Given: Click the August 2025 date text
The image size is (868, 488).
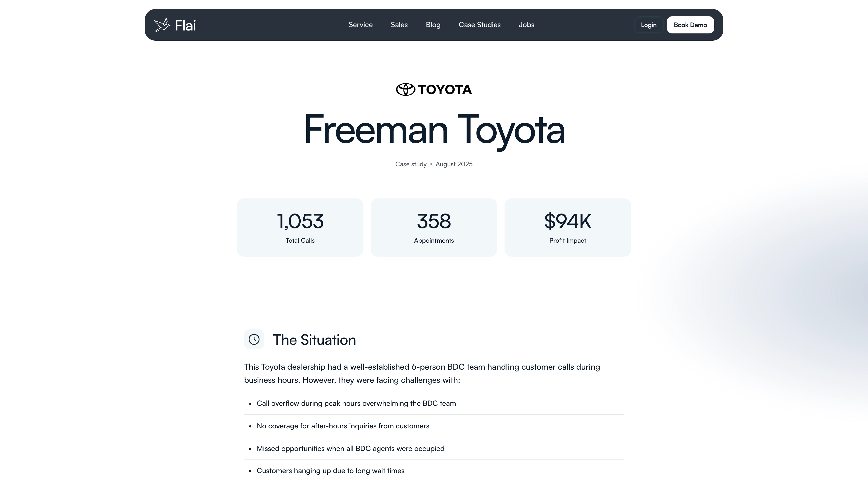Looking at the screenshot, I should (454, 164).
